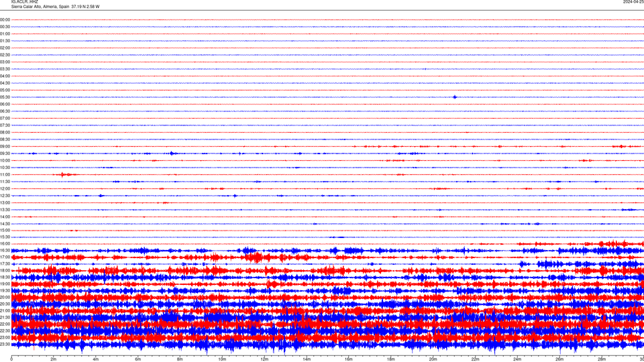Click the 23:30 trace time label
Image resolution: width=644 pixels, height=362 pixels.
coord(5,345)
